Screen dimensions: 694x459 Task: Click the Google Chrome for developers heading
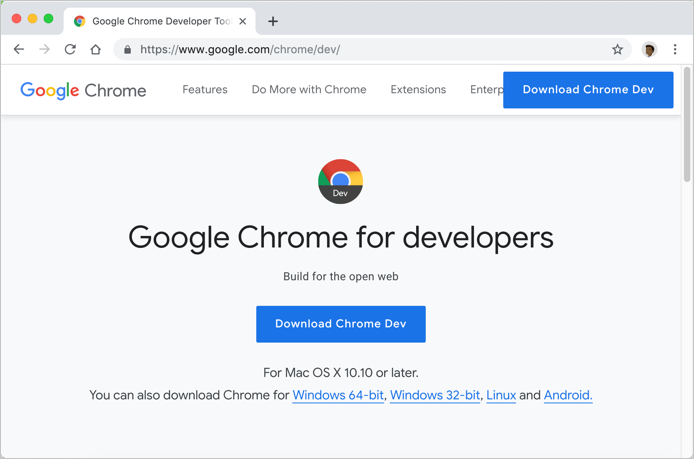[x=341, y=238]
